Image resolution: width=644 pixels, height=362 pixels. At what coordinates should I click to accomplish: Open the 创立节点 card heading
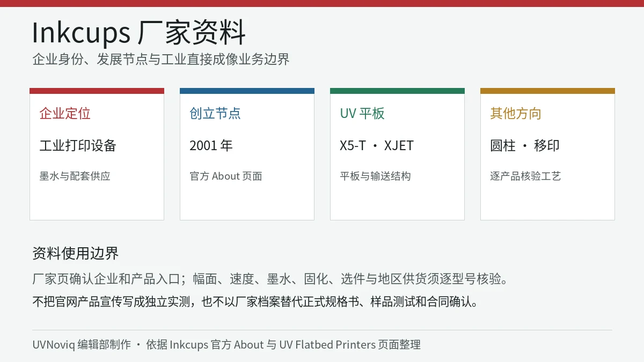pos(215,113)
